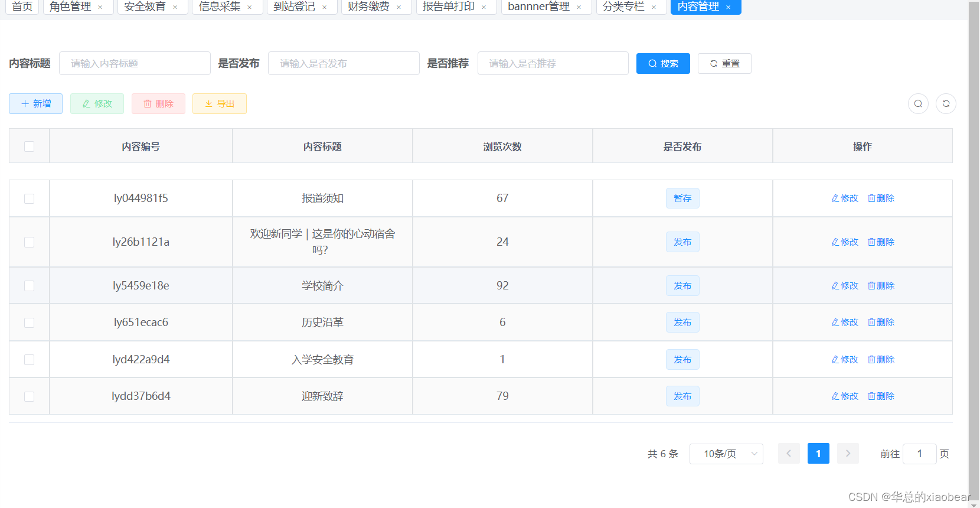
Task: Click the blue 搜索 button
Action: pos(663,64)
